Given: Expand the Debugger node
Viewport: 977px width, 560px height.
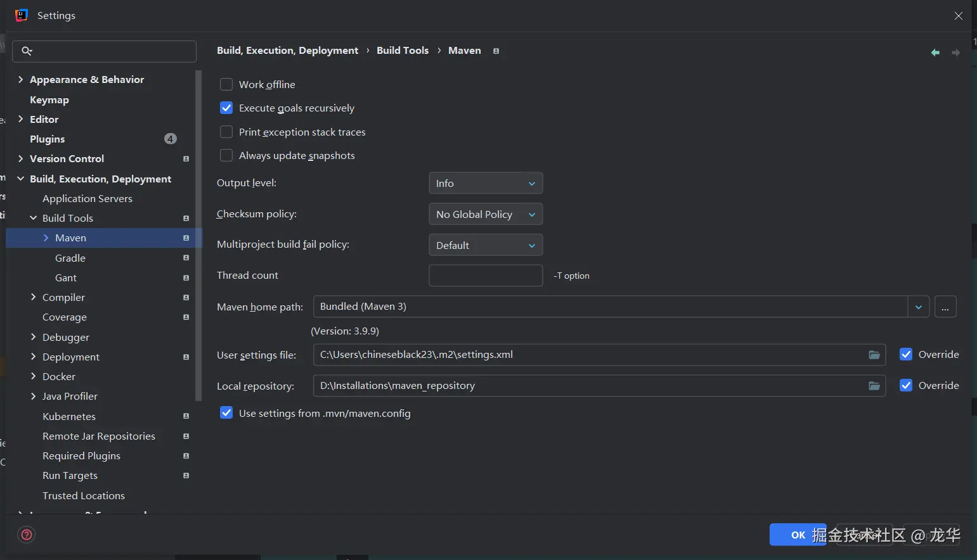Looking at the screenshot, I should point(33,337).
